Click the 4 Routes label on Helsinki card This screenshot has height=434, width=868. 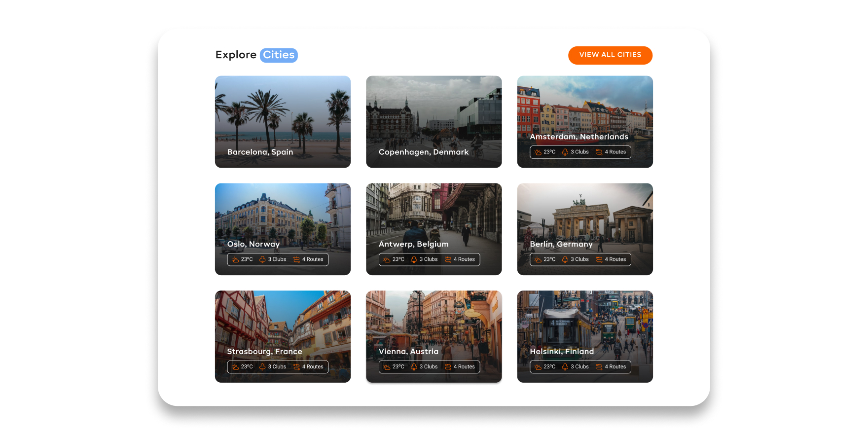615,367
